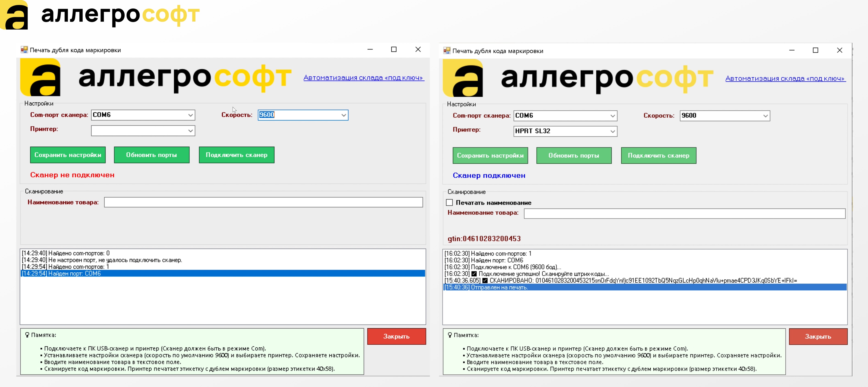Enable the Печатать наименование checkbox
Viewport: 868px width, 387px height.
(449, 203)
